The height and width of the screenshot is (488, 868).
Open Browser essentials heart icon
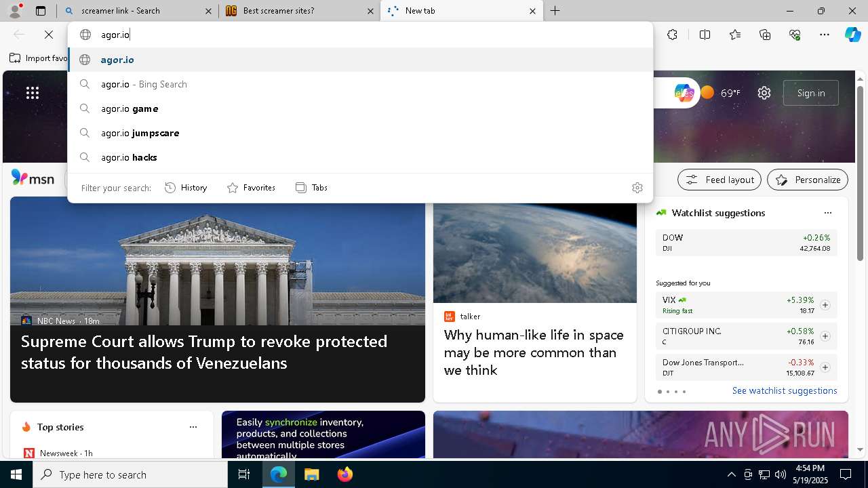(x=795, y=35)
